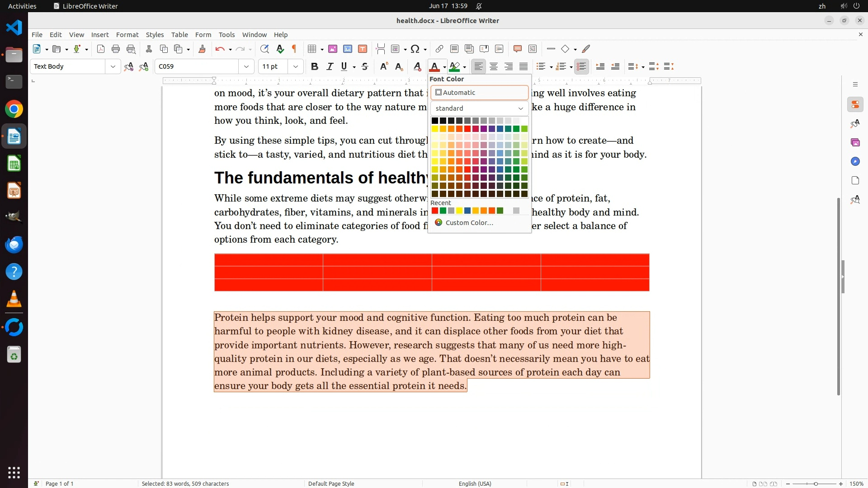This screenshot has height=488, width=868.
Task: Open the Format menu
Action: 127,35
